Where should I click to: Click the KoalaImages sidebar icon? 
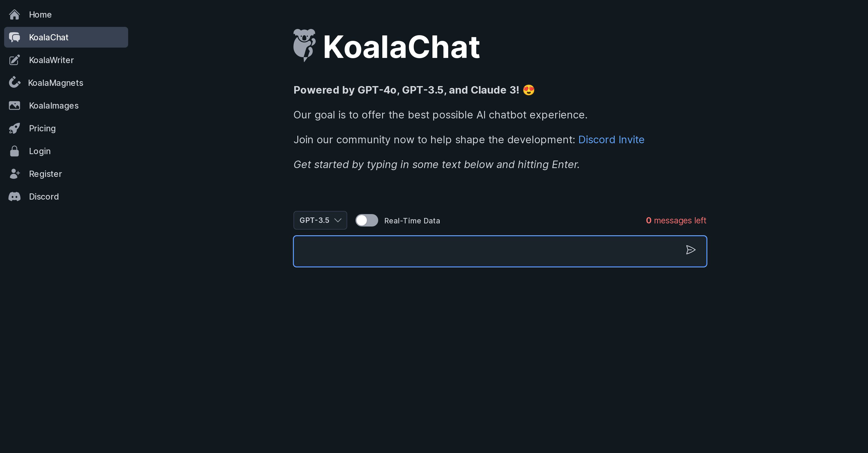tap(15, 105)
